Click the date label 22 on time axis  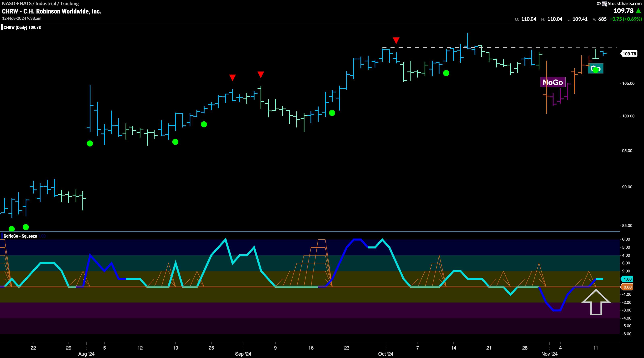[33, 348]
